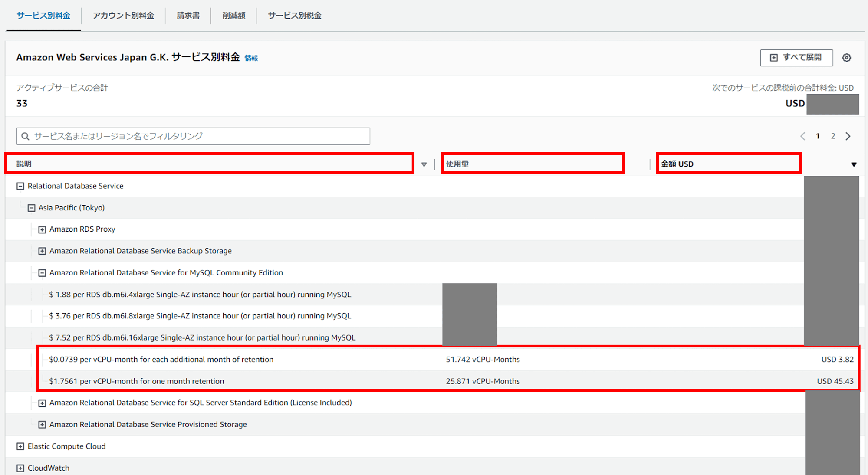Expand RDS Provisioned Storage row
Screen dimensions: 868x475
pyautogui.click(x=42, y=425)
